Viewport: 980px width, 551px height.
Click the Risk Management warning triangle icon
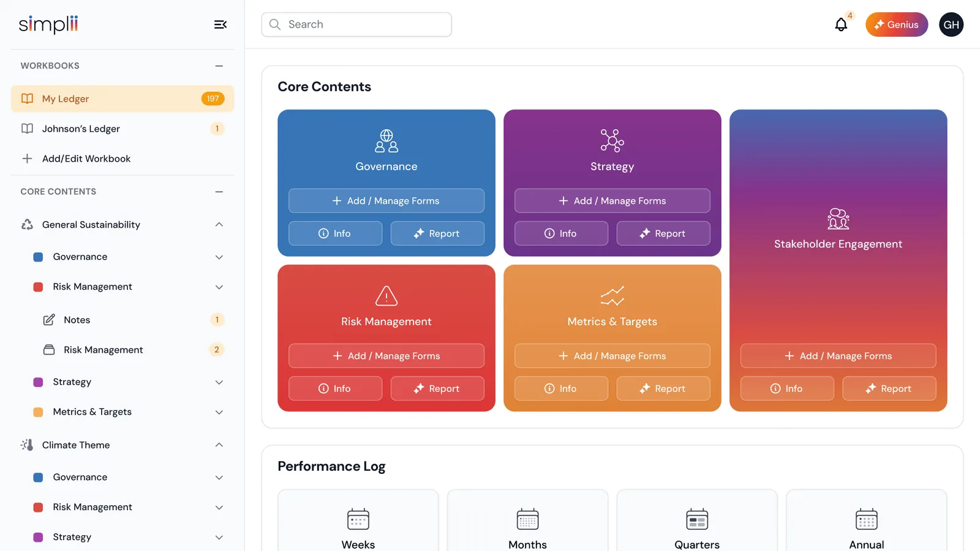click(x=386, y=296)
